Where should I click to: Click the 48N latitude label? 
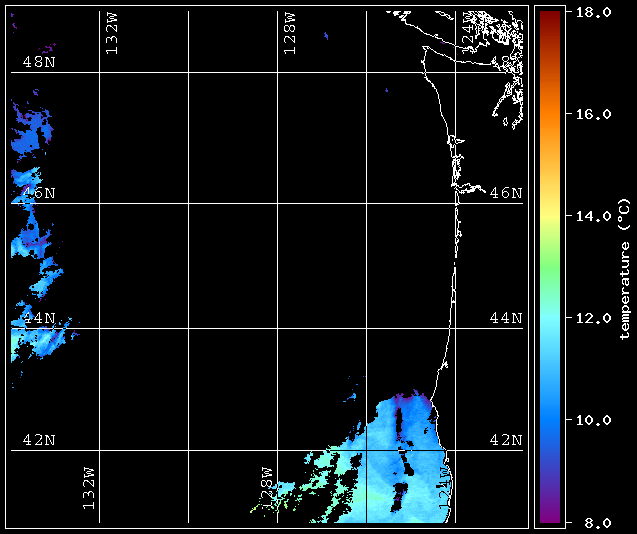39,62
